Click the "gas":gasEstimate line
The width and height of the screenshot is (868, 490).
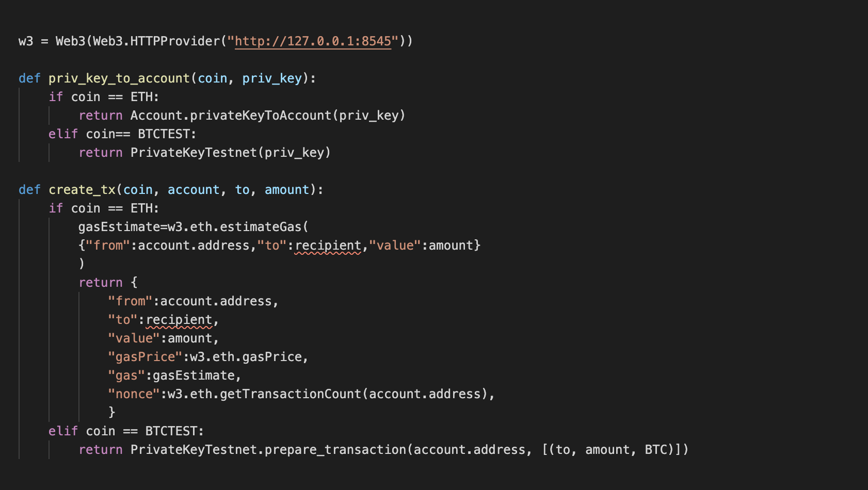click(171, 375)
